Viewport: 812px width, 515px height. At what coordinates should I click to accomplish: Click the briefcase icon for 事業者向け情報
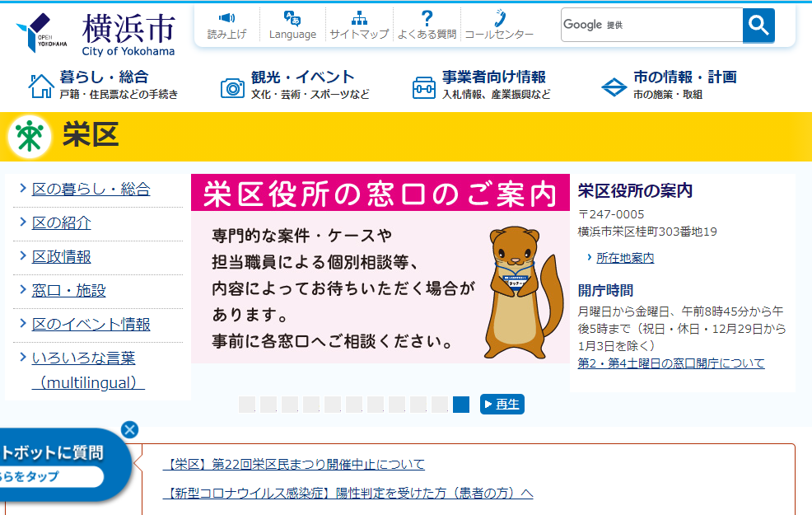pos(424,87)
